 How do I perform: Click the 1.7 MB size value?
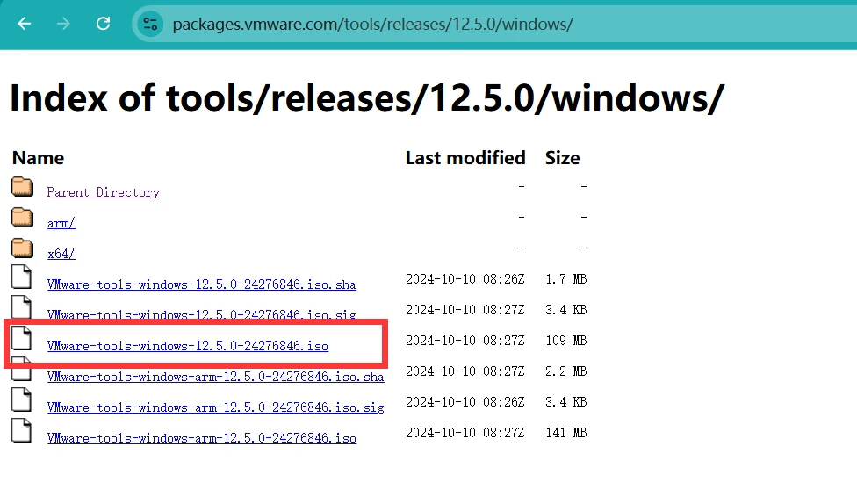(x=566, y=279)
